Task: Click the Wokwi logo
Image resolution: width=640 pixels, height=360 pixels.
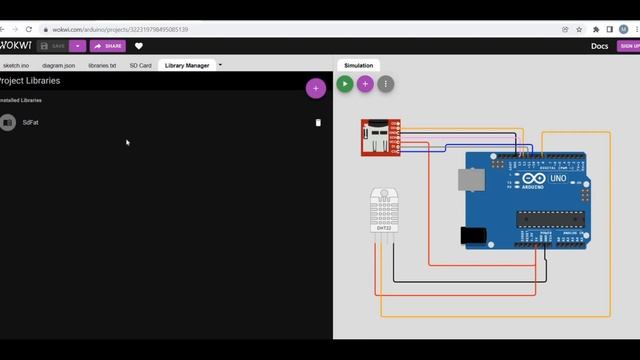Action: (16, 46)
